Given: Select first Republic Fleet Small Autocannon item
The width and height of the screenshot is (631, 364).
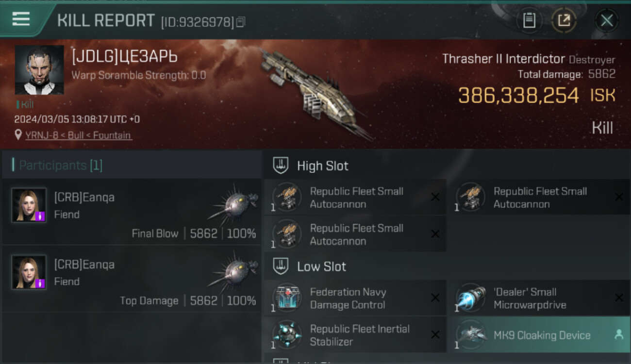Looking at the screenshot, I should click(355, 198).
